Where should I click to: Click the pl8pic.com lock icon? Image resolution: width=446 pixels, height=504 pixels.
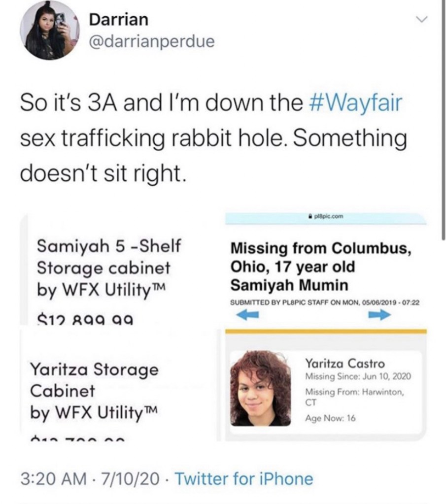[x=310, y=216]
